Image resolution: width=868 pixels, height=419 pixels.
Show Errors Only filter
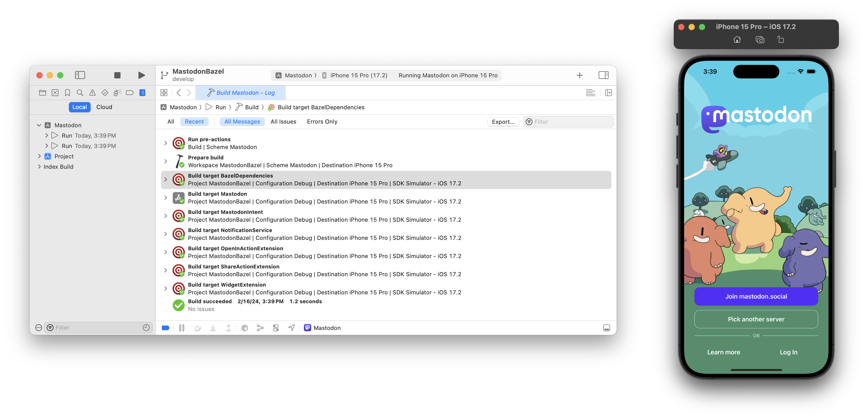coord(322,121)
